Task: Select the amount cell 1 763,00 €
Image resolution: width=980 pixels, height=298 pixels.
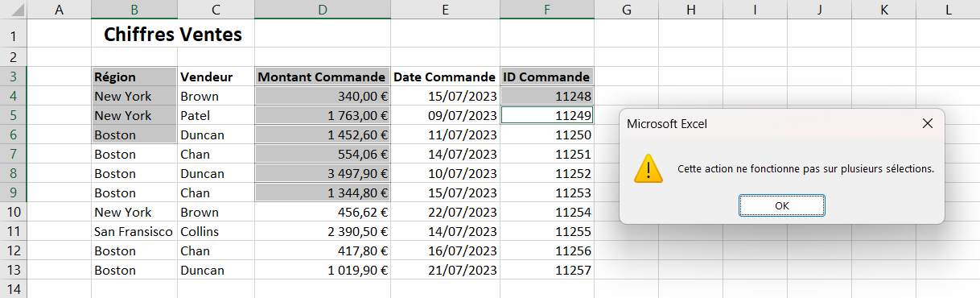Action: [323, 115]
